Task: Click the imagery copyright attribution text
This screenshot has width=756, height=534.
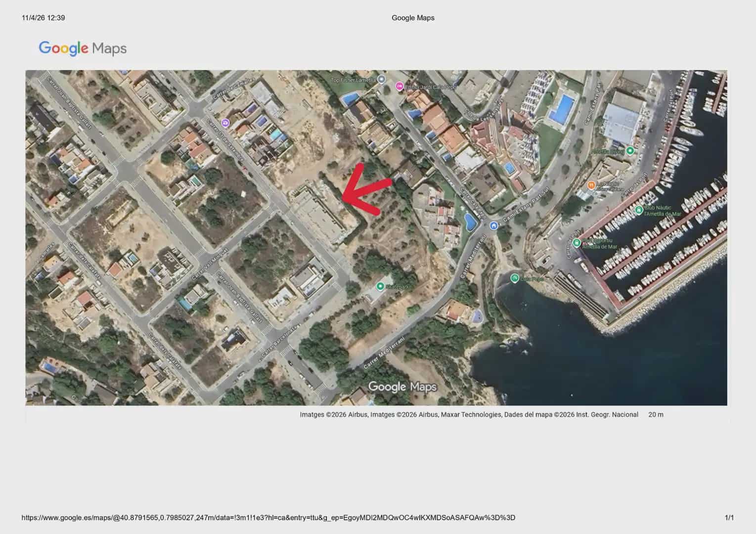Action: point(468,415)
